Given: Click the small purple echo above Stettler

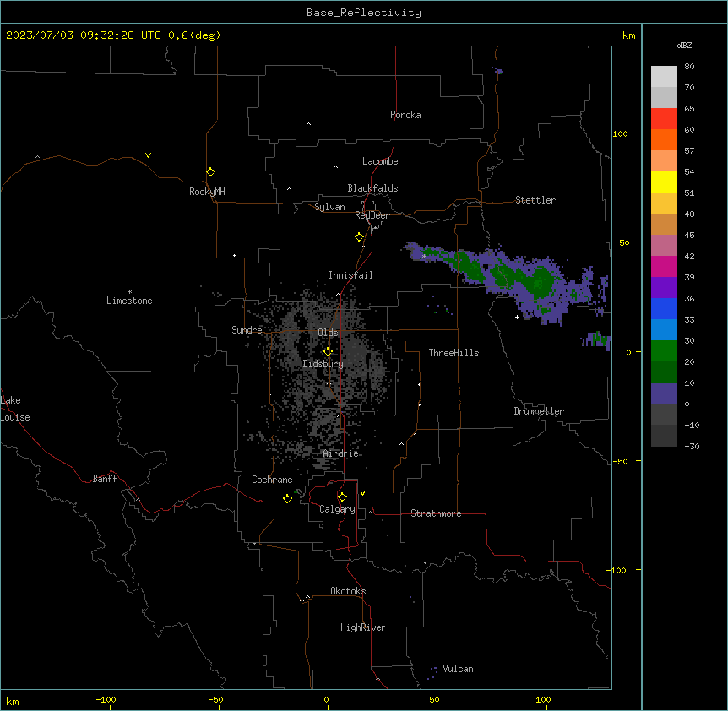Looking at the screenshot, I should [497, 71].
